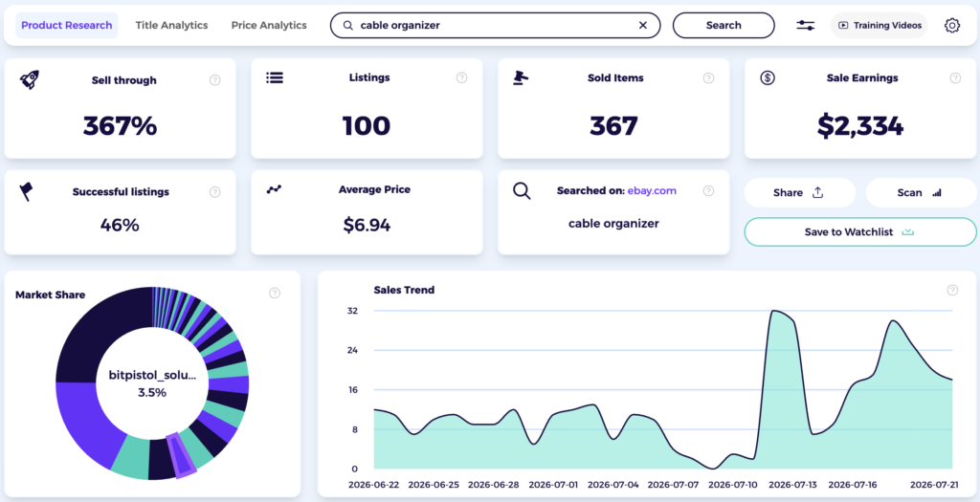Click the bitpistol_solu... 3.5% donut label
Viewport: 980px width, 502px height.
(152, 384)
